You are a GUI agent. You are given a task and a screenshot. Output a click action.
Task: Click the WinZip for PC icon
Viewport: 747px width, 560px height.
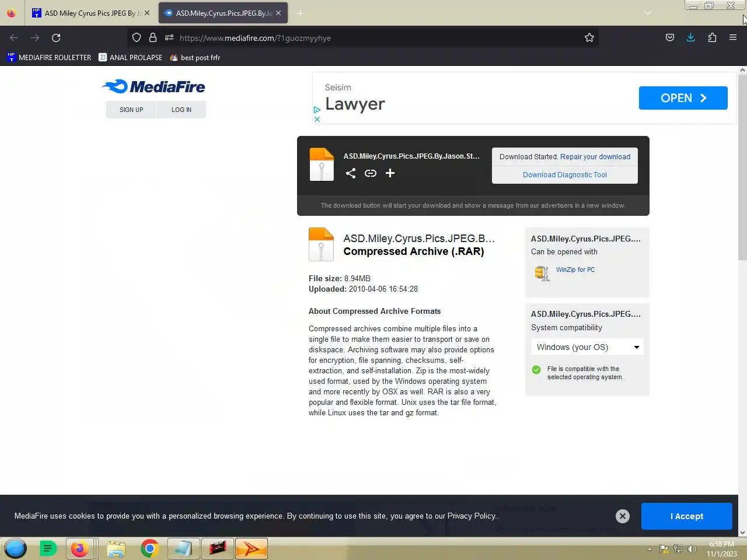pos(542,273)
